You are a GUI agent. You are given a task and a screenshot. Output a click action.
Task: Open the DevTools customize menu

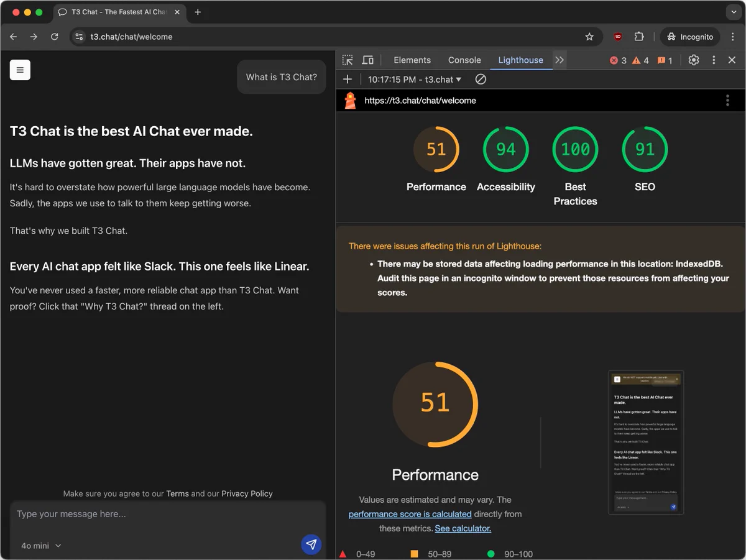[714, 60]
